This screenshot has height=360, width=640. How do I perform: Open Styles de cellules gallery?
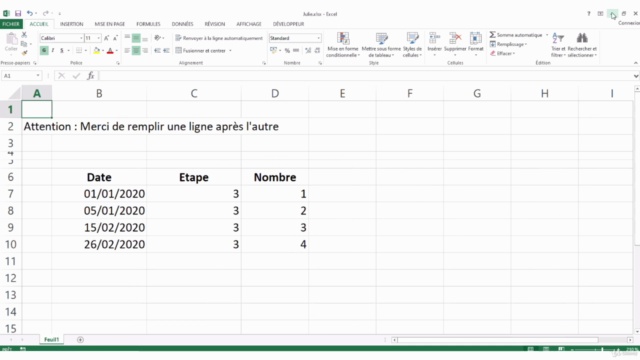click(x=412, y=44)
